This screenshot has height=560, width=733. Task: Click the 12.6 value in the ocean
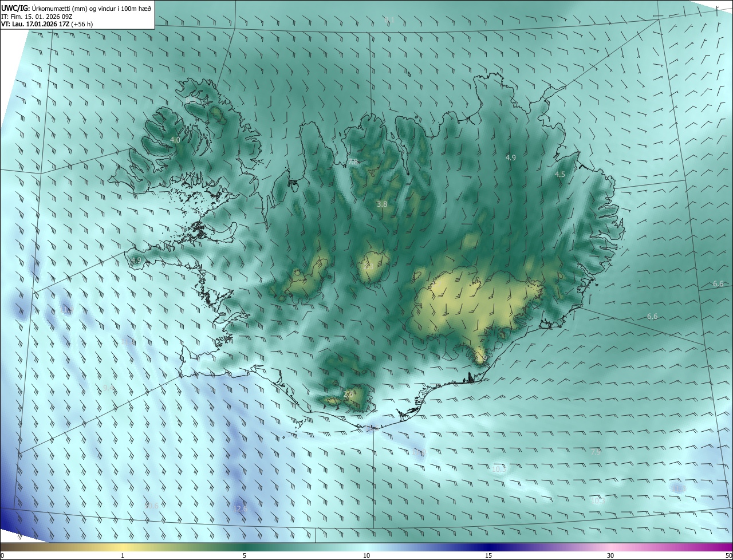click(241, 508)
